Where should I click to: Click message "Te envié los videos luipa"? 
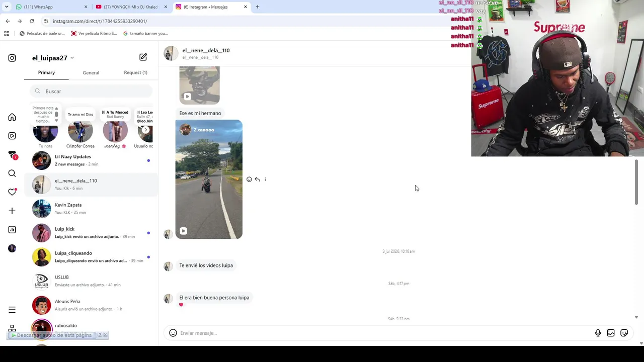[x=206, y=265]
